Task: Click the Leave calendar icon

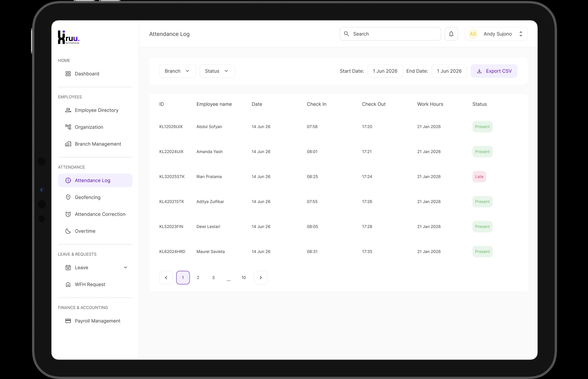Action: pyautogui.click(x=68, y=268)
